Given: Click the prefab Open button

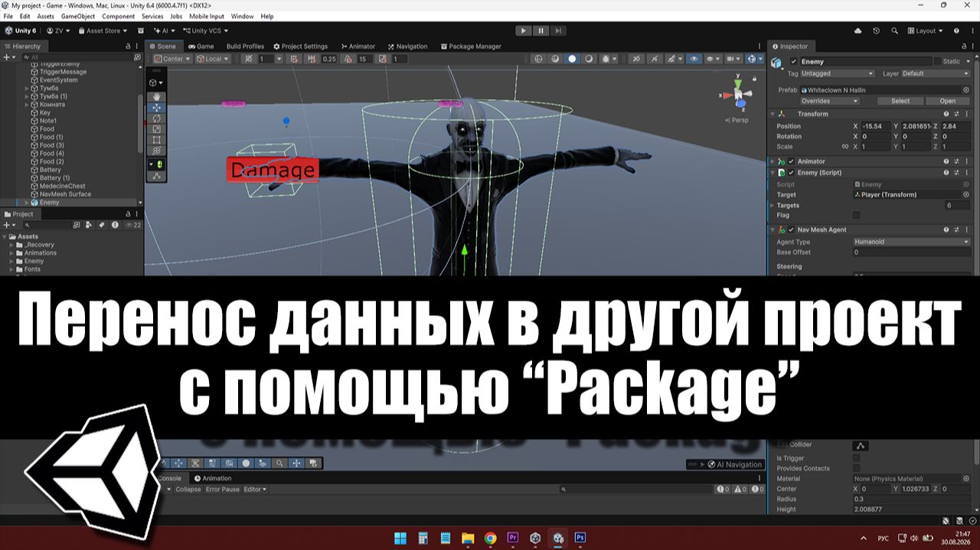Looking at the screenshot, I should pyautogui.click(x=948, y=101).
